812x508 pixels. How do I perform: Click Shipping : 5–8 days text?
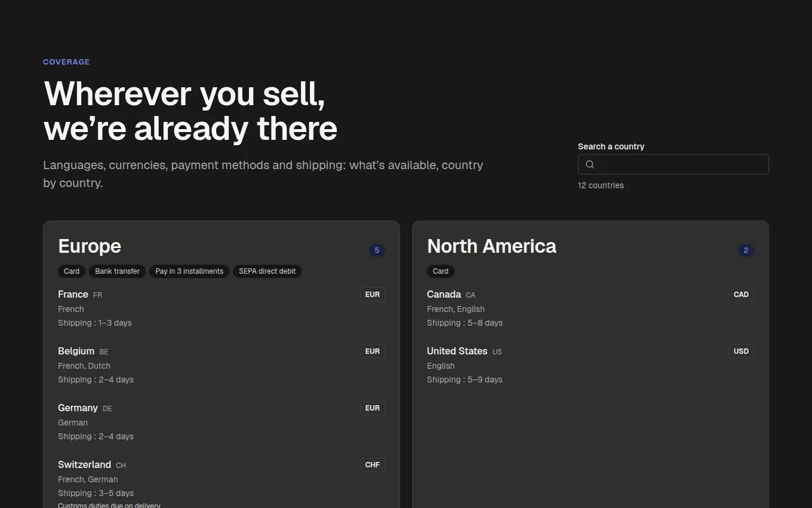pos(465,323)
